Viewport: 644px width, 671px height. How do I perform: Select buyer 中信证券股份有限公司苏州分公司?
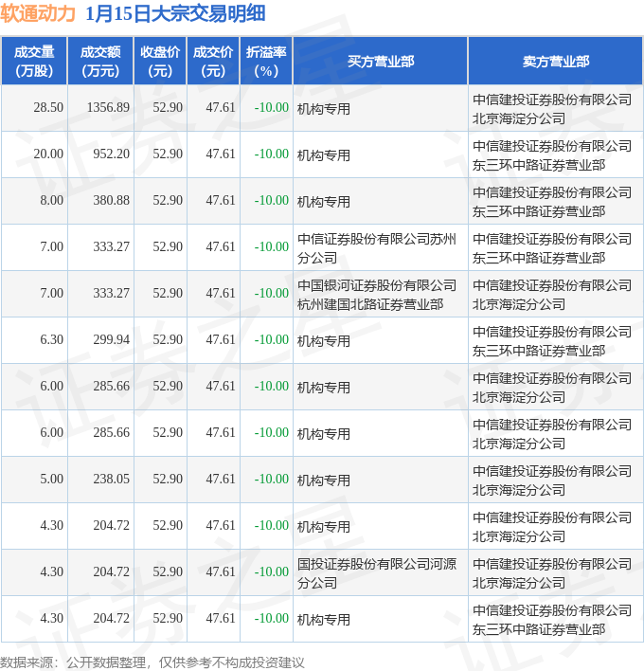pos(377,248)
